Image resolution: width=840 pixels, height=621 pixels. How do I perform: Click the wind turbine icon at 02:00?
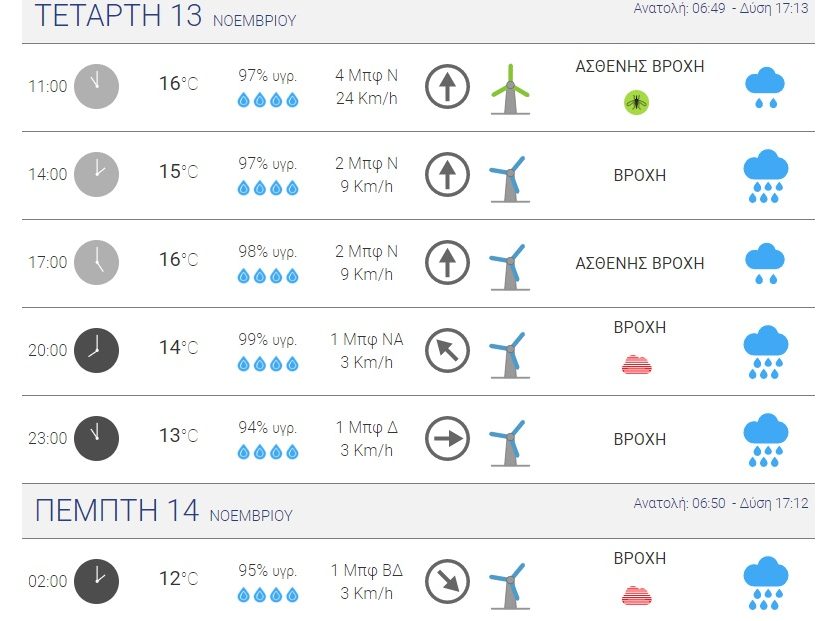coord(509,584)
